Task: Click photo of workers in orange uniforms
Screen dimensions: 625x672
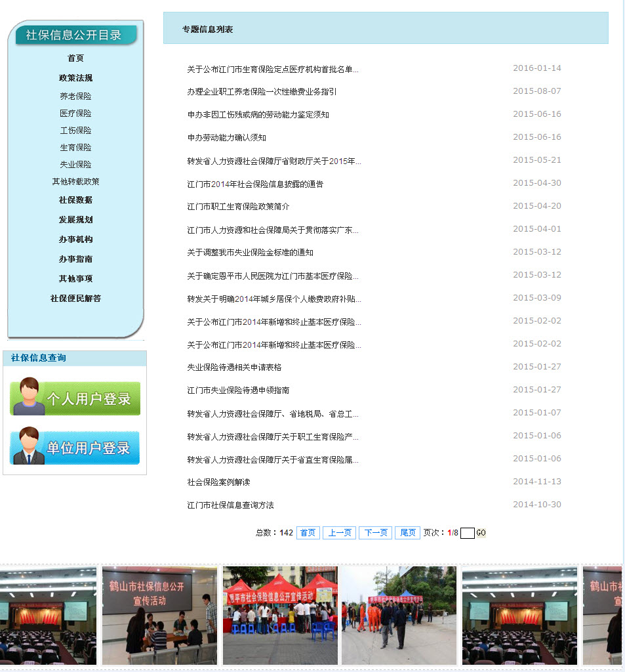Action: point(398,616)
